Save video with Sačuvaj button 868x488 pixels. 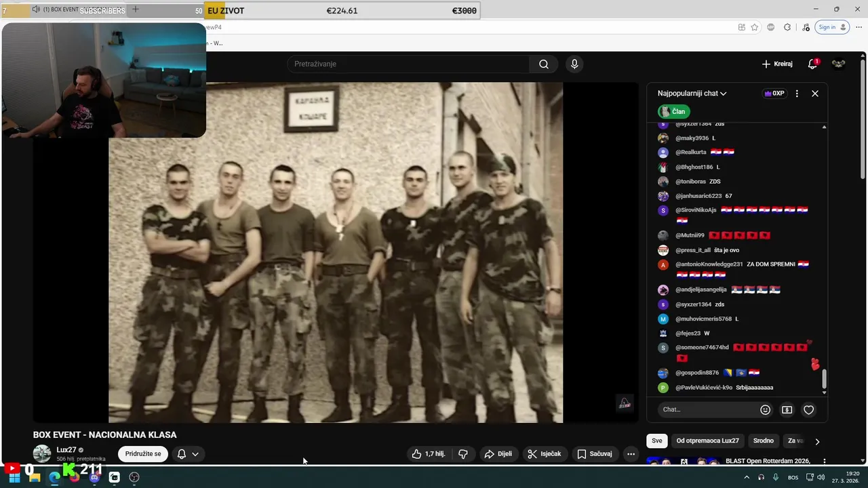(x=595, y=454)
